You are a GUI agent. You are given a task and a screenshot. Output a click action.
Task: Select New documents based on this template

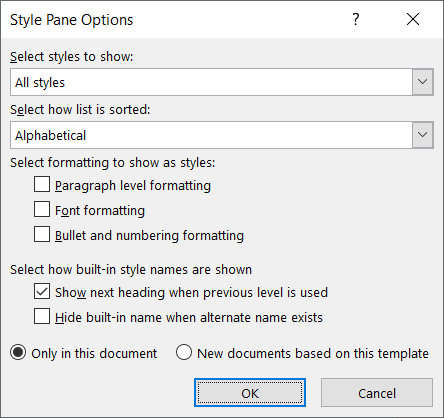pos(184,352)
